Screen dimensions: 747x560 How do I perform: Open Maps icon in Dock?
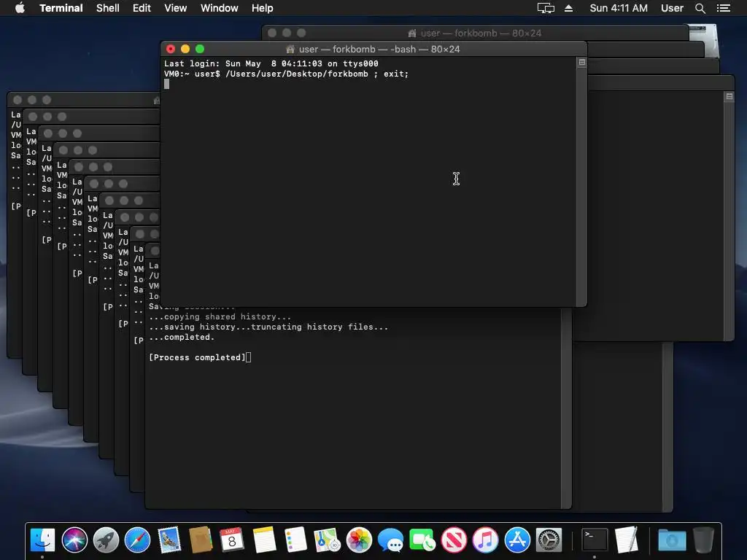[327, 540]
